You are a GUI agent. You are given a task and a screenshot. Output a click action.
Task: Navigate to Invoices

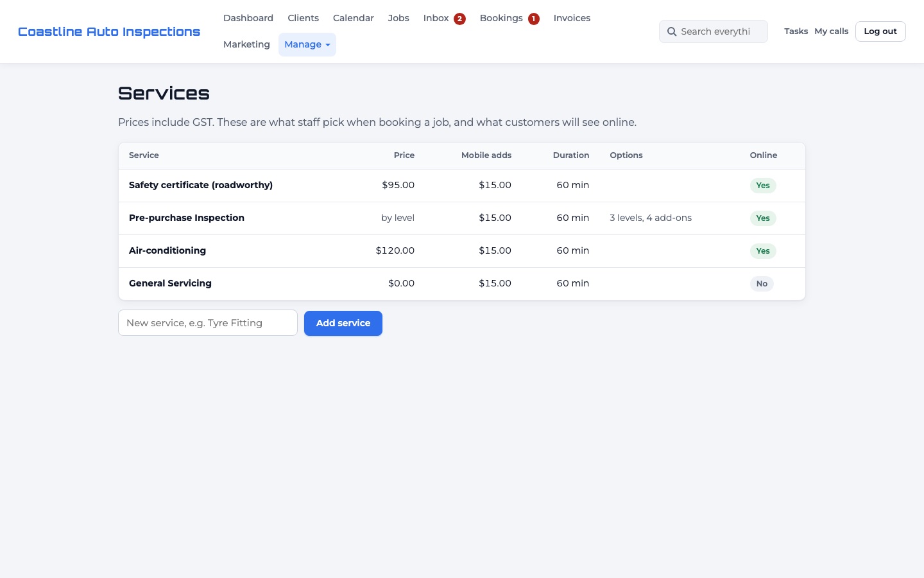click(572, 18)
